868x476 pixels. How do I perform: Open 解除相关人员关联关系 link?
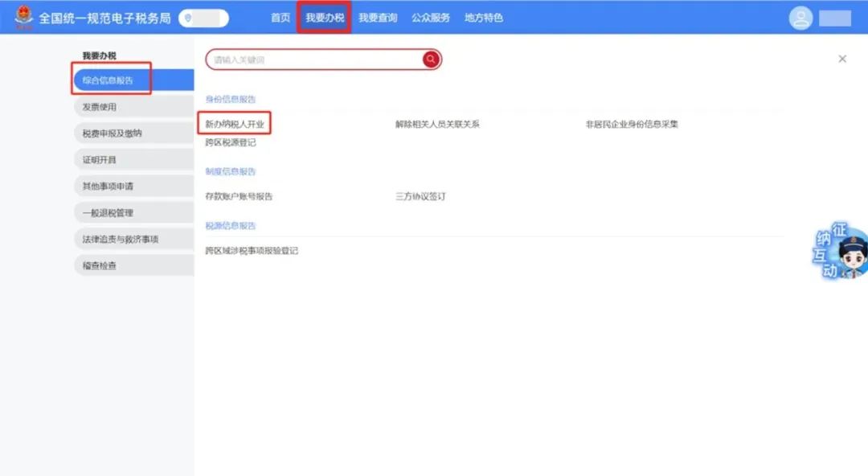437,125
